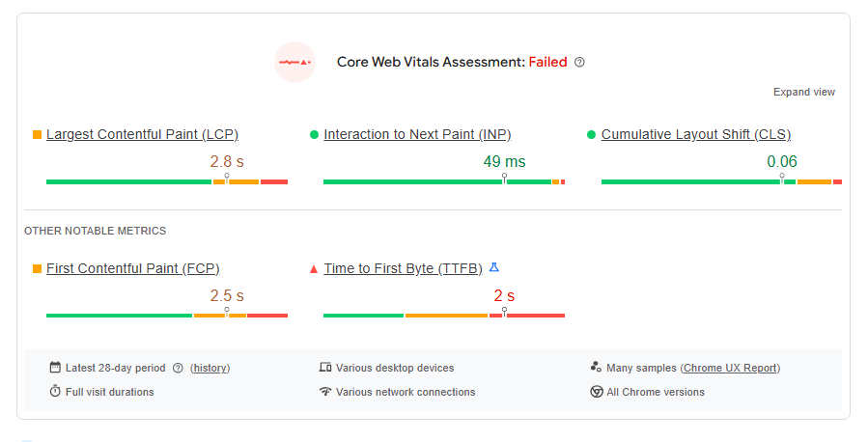The image size is (868, 442).
Task: Click the help icon after Latest 28-day period
Action: tap(178, 368)
